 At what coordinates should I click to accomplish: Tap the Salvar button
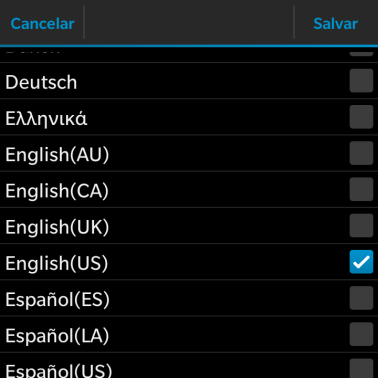pos(336,24)
